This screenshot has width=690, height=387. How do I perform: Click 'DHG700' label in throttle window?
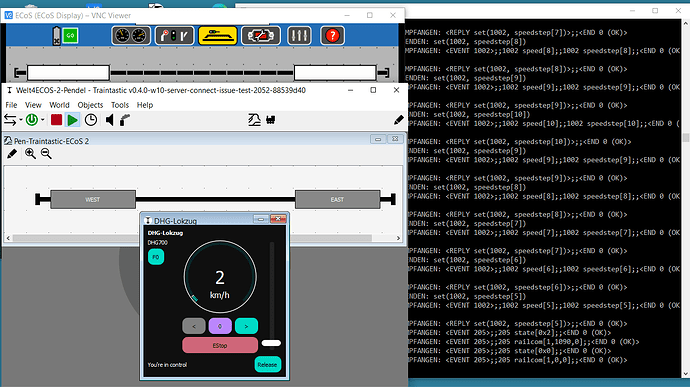pos(158,243)
